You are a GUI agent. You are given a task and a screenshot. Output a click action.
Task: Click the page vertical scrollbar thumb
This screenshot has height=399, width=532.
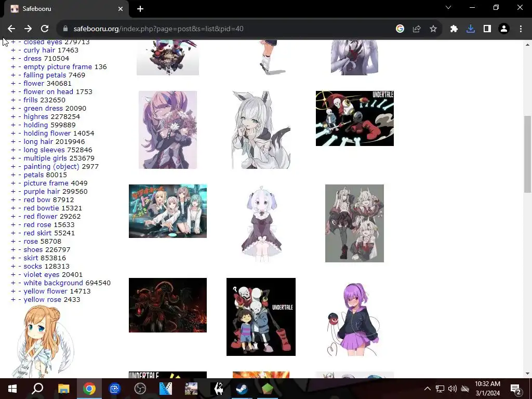(x=527, y=154)
